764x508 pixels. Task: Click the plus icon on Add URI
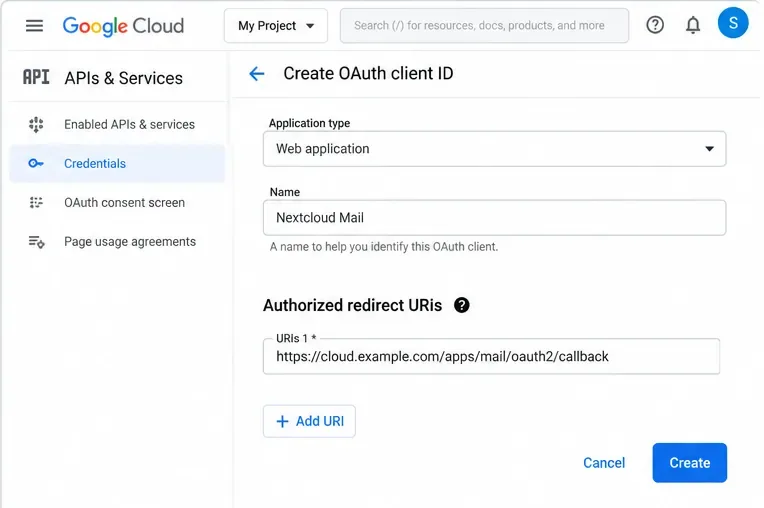(x=283, y=421)
